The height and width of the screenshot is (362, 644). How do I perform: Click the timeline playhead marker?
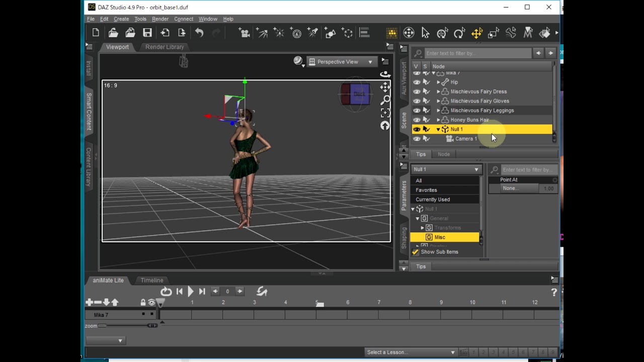[160, 302]
